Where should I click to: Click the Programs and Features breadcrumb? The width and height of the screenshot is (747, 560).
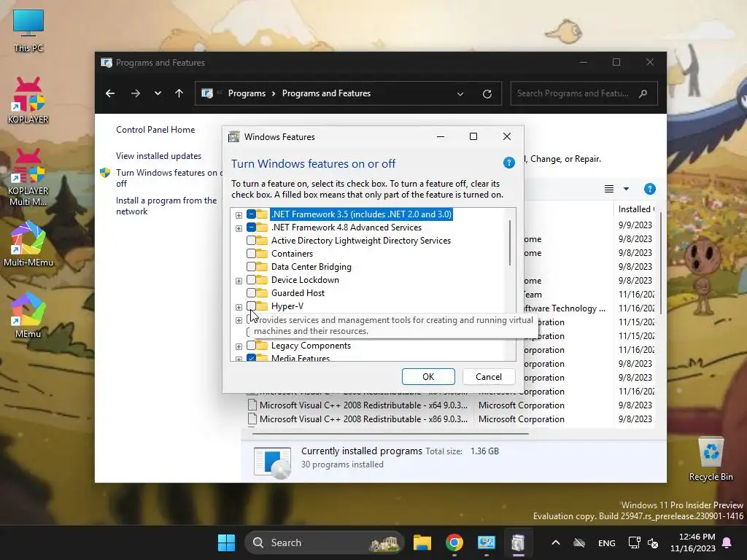click(326, 93)
